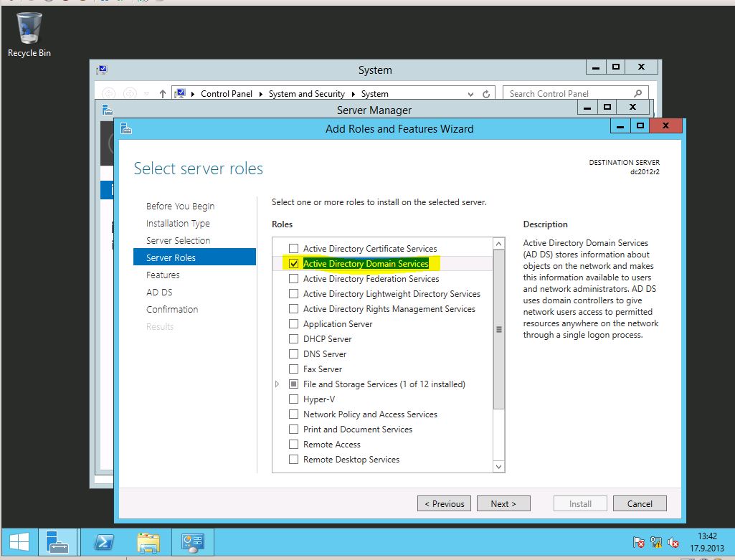Image resolution: width=735 pixels, height=560 pixels.
Task: Go to the Features step
Action: pyautogui.click(x=163, y=275)
